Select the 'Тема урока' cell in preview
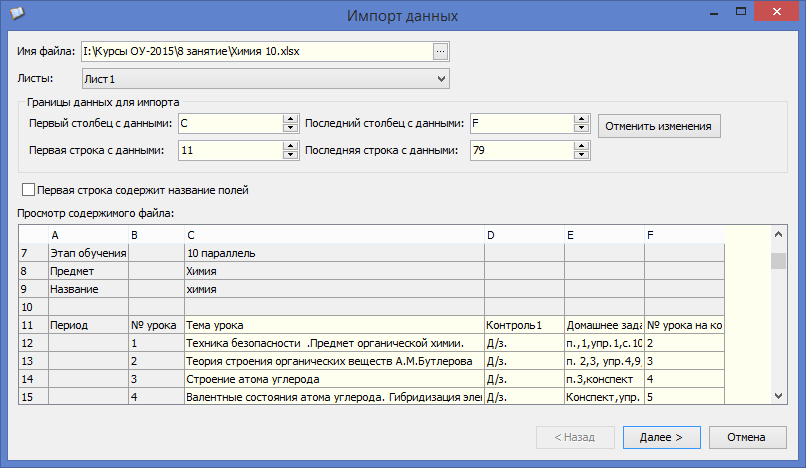The width and height of the screenshot is (806, 468). (x=333, y=325)
